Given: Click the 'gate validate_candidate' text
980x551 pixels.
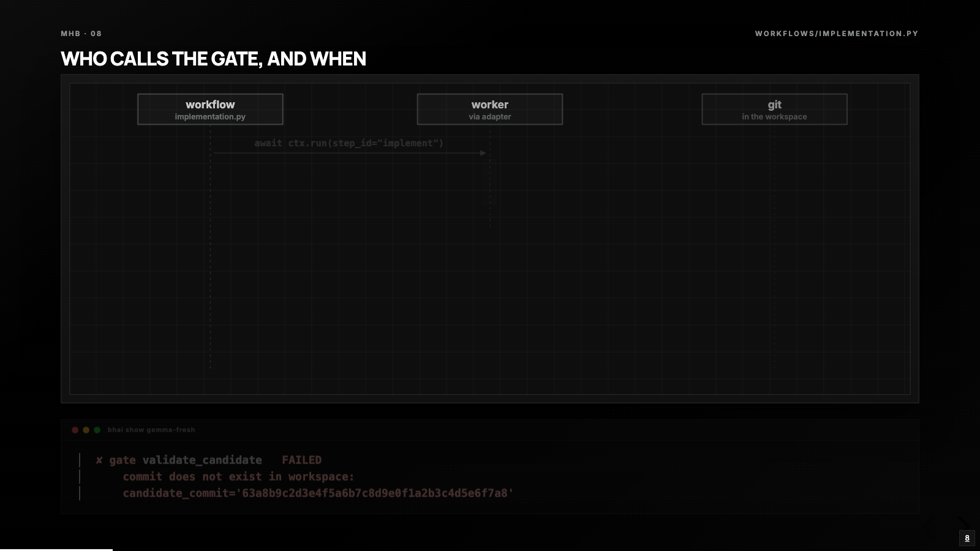Looking at the screenshot, I should [186, 460].
